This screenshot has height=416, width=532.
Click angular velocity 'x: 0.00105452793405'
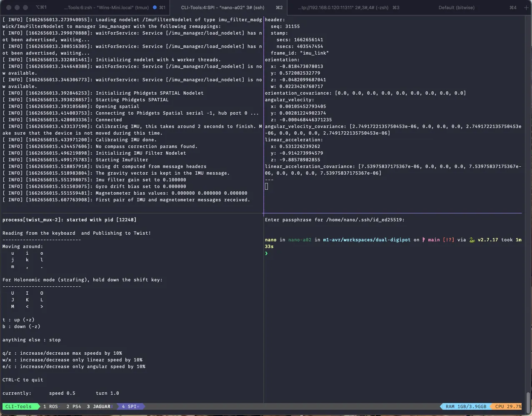(x=298, y=106)
